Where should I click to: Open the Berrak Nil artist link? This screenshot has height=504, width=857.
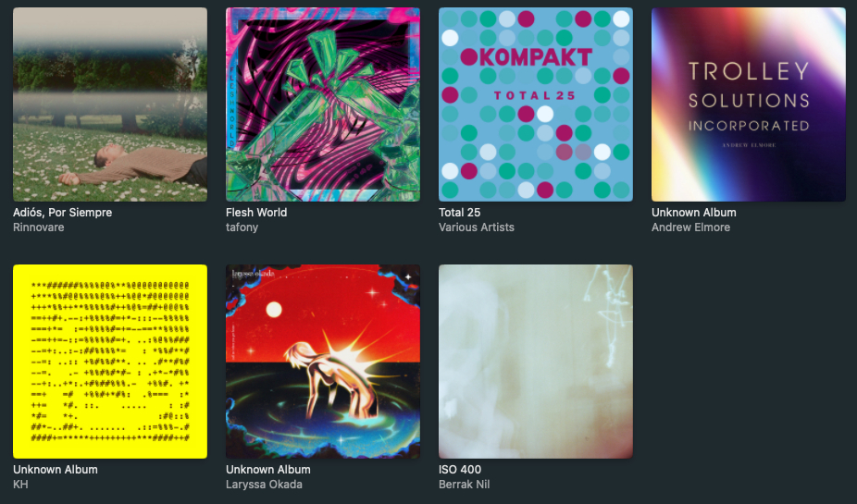tap(464, 485)
